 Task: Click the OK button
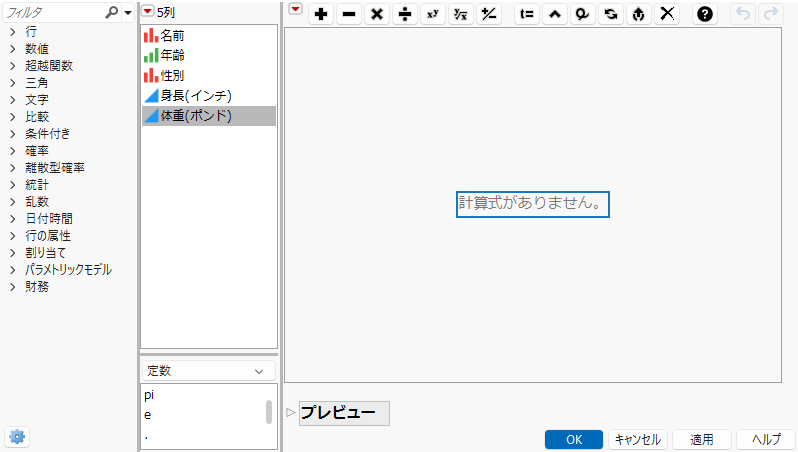click(x=574, y=440)
